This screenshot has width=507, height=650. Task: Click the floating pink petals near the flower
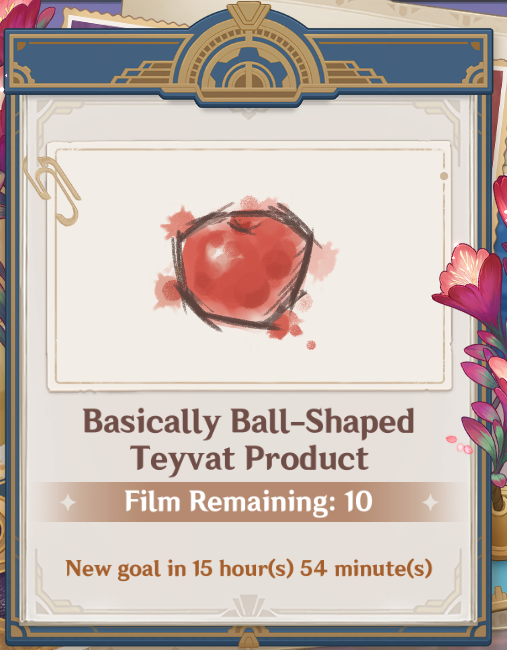tap(459, 444)
